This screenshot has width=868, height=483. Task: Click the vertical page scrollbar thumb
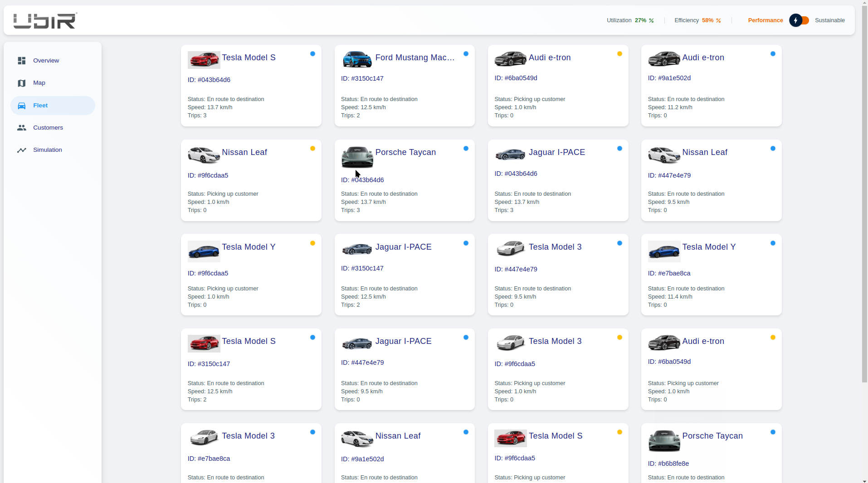(864, 194)
